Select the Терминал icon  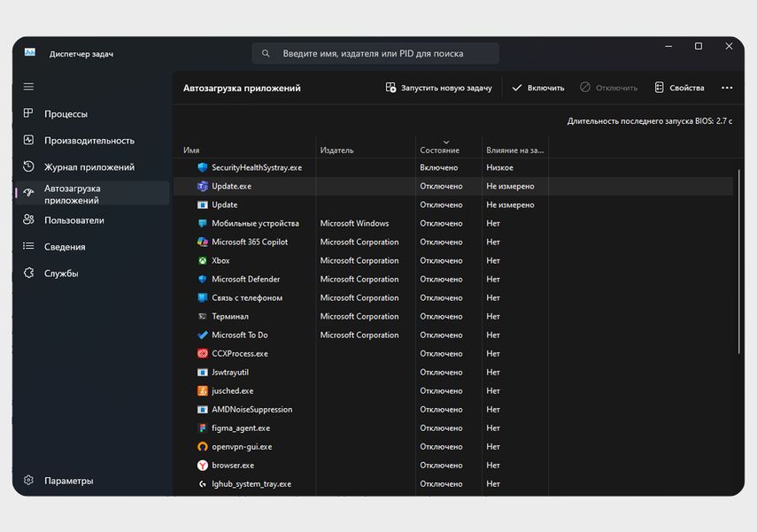[x=202, y=317]
